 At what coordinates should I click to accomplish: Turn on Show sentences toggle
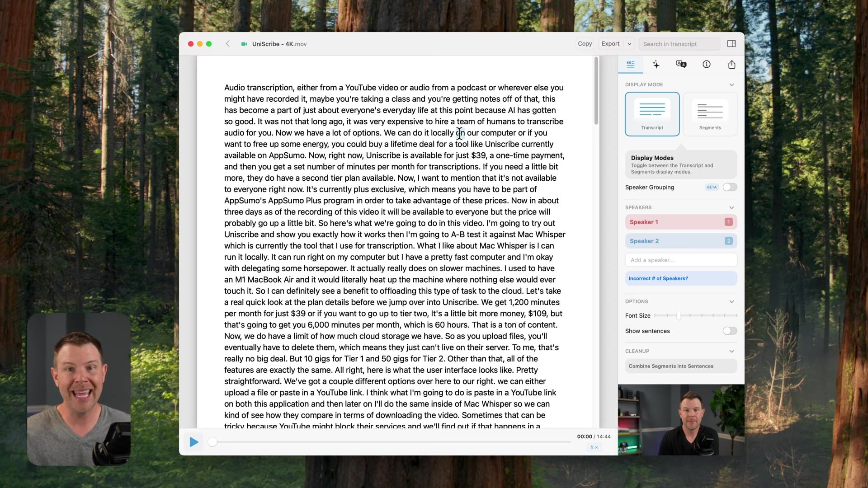tap(730, 331)
